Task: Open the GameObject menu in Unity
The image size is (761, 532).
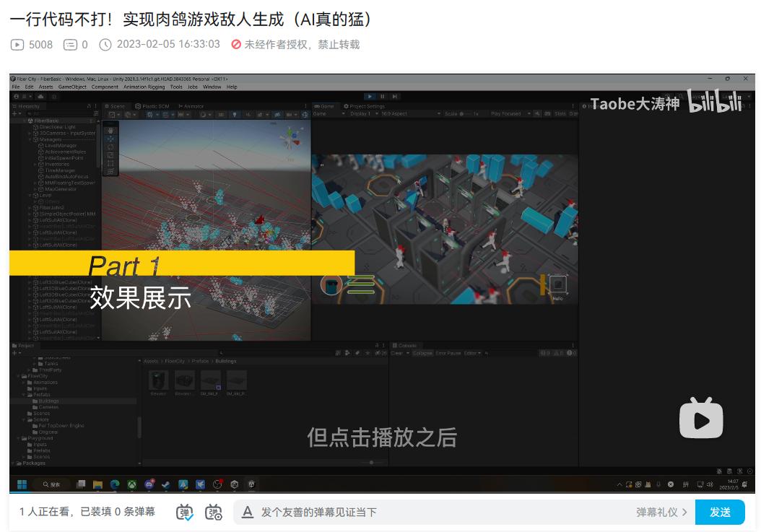Action: point(71,87)
